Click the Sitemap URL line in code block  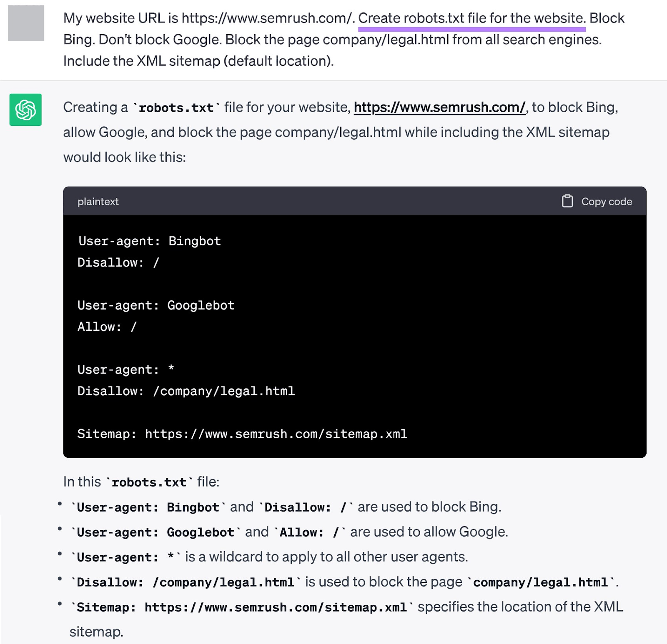(242, 434)
